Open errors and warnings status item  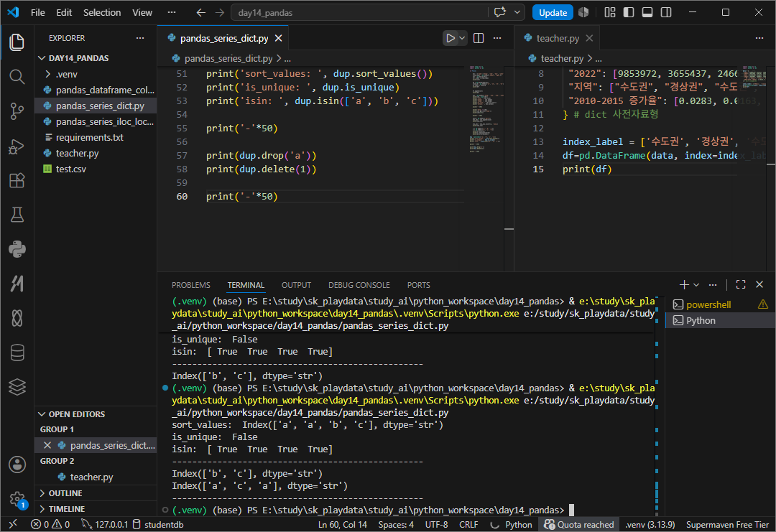(50, 525)
